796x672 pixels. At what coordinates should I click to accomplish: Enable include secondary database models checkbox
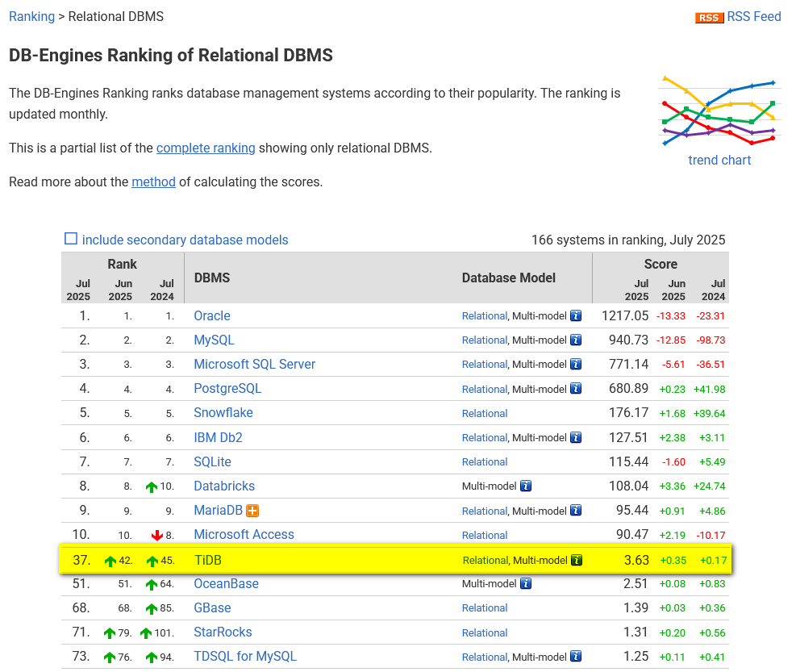click(x=71, y=239)
